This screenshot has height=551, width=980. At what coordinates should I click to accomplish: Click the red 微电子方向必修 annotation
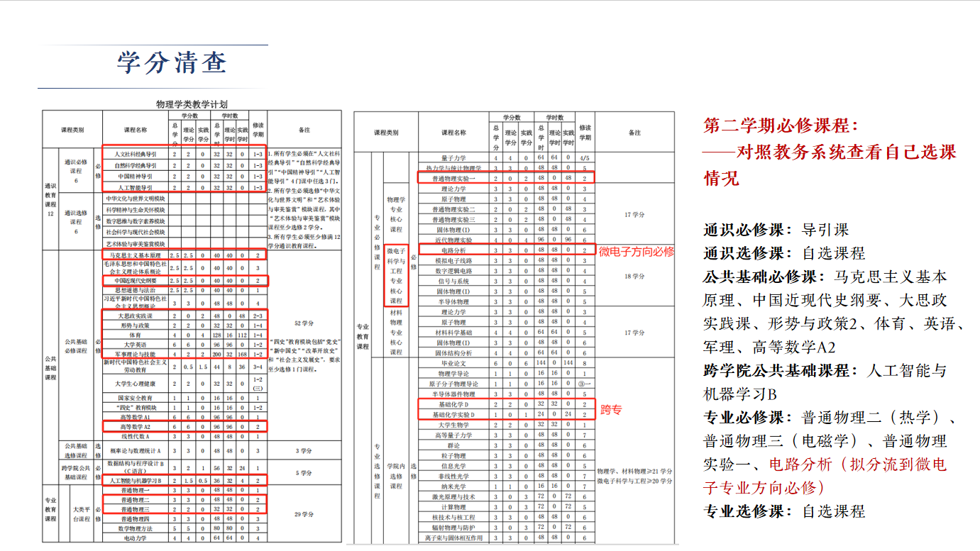coord(637,252)
